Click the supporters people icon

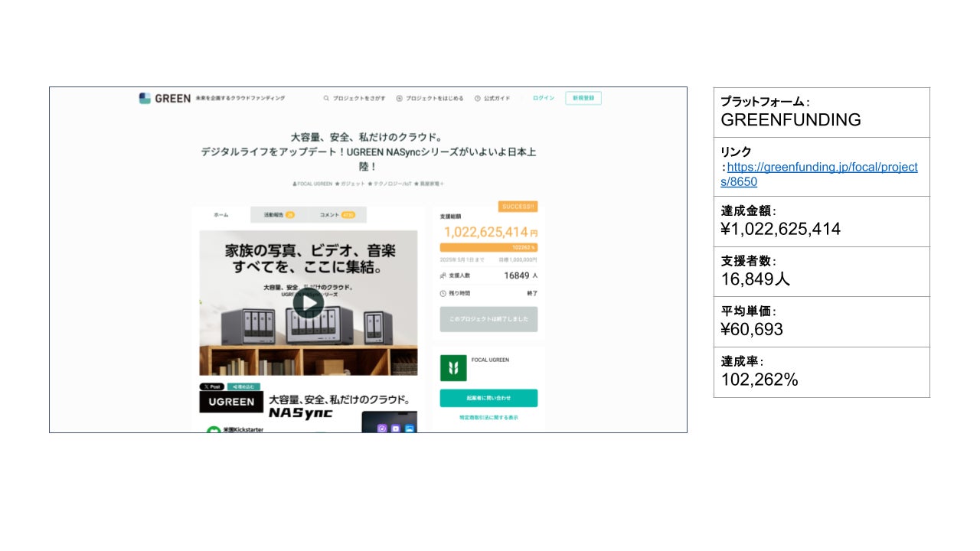coord(443,275)
